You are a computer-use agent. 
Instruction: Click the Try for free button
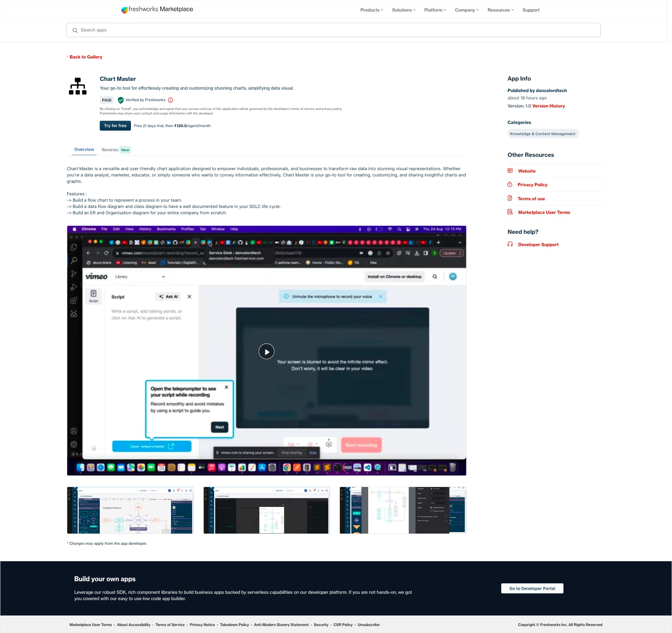point(115,126)
